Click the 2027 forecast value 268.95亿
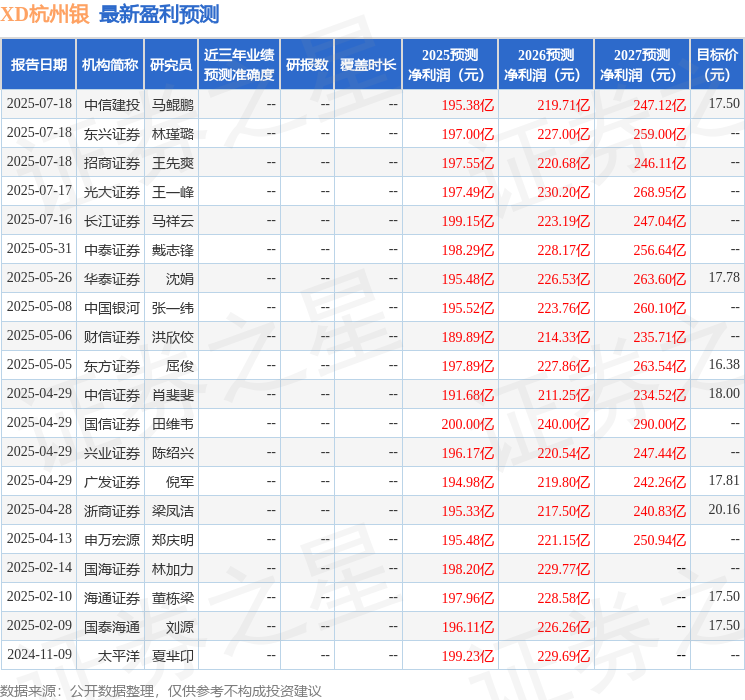 click(659, 192)
